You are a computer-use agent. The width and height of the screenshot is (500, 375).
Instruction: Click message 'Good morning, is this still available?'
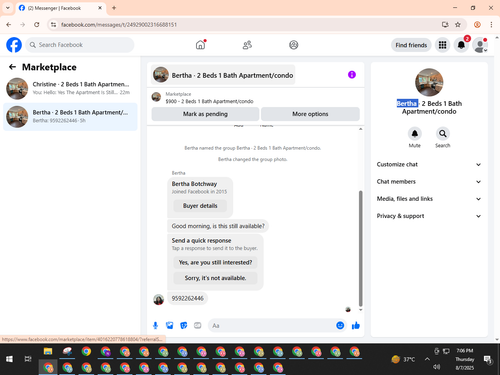218,226
